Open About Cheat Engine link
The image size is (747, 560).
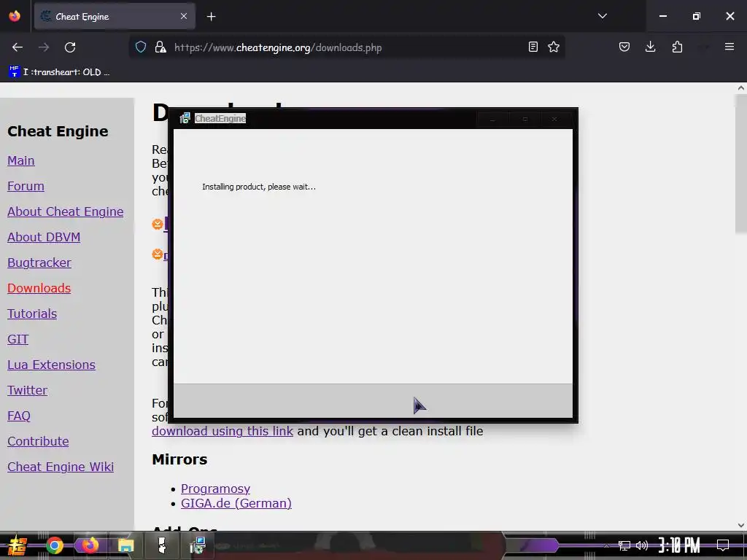coord(65,211)
